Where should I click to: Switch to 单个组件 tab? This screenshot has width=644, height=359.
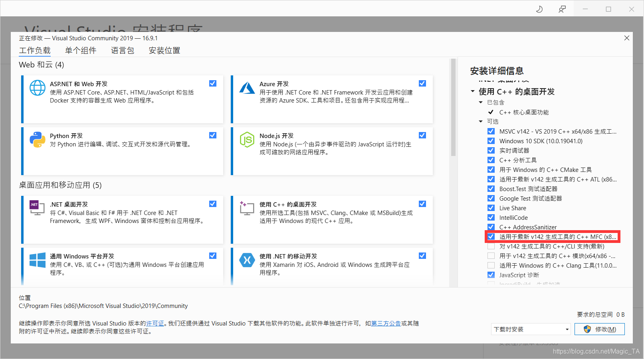(81, 50)
